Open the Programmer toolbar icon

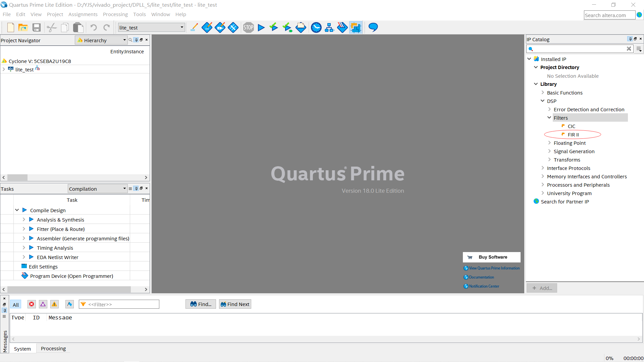pyautogui.click(x=342, y=27)
